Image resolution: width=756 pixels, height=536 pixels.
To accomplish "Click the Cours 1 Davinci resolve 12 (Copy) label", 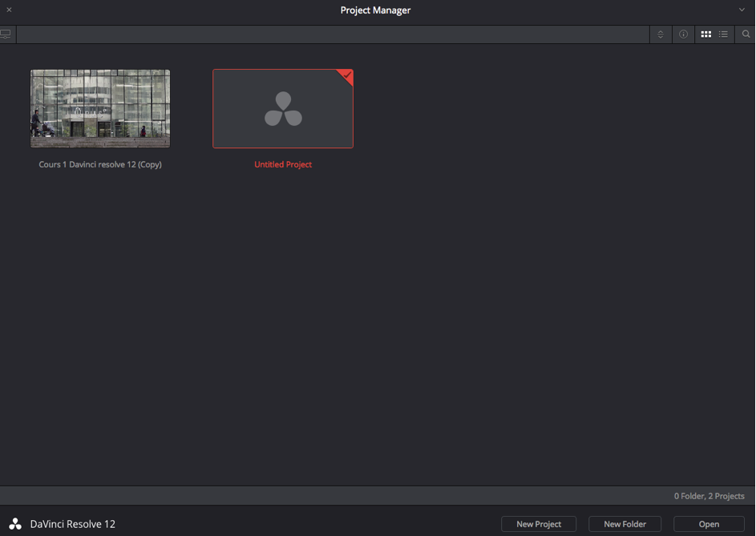I will click(100, 164).
